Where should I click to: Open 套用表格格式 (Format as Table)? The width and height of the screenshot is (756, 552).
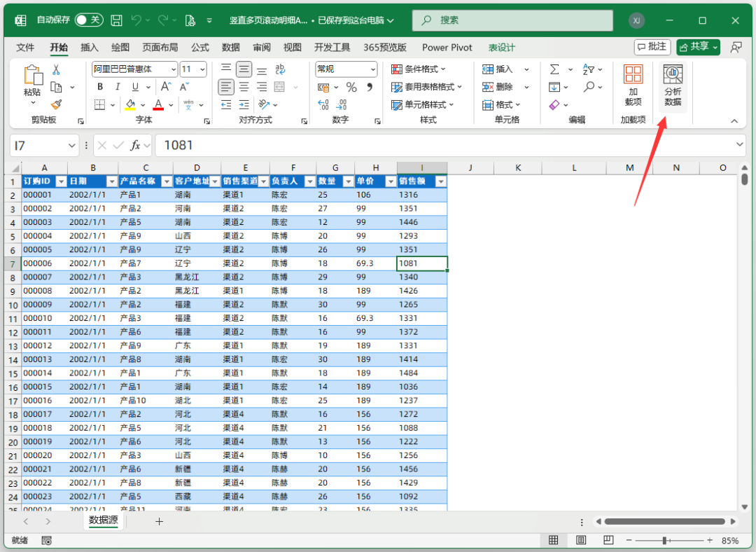pos(426,87)
